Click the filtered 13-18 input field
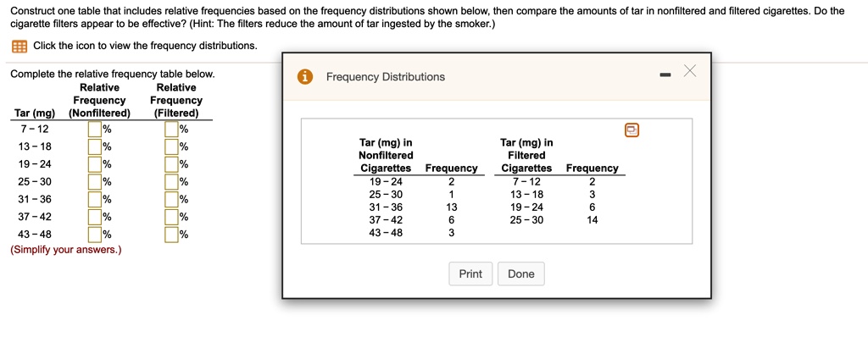This screenshot has width=868, height=348. tap(171, 146)
